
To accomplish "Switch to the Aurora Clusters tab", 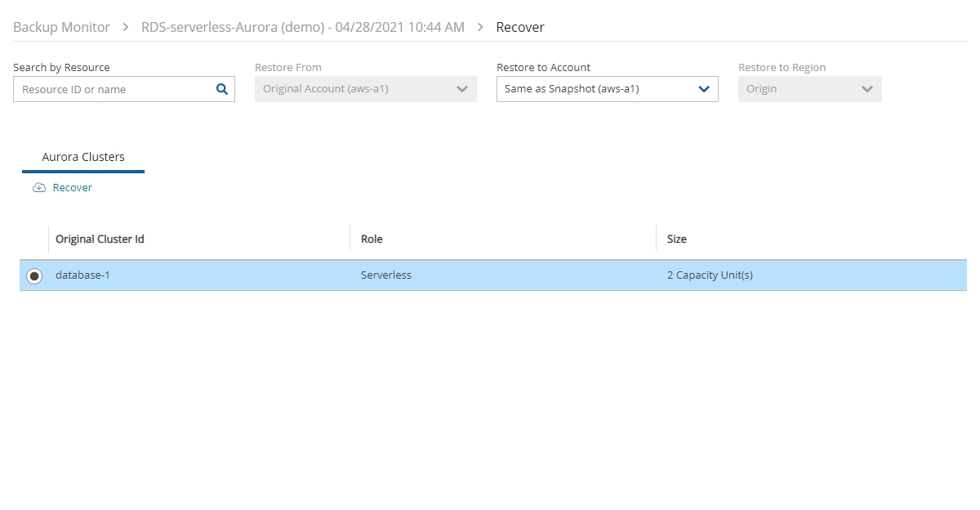I will (83, 157).
